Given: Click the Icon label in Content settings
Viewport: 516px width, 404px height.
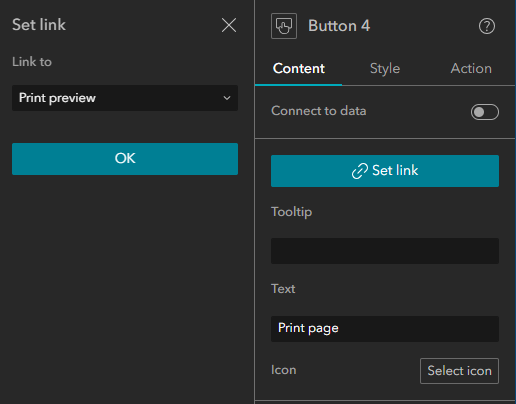Looking at the screenshot, I should point(284,370).
